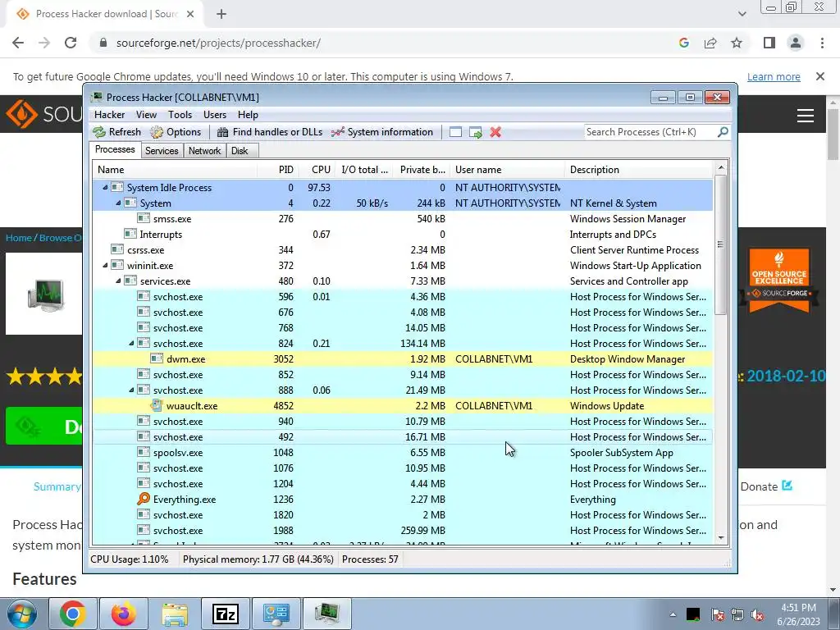Switch to the Services tab
The height and width of the screenshot is (630, 840).
[x=162, y=151]
